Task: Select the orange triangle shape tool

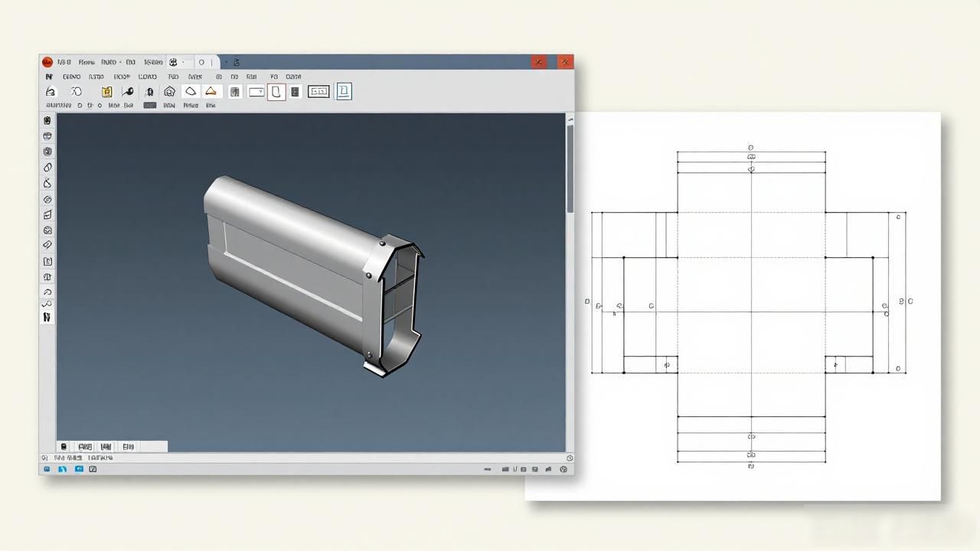Action: (211, 91)
